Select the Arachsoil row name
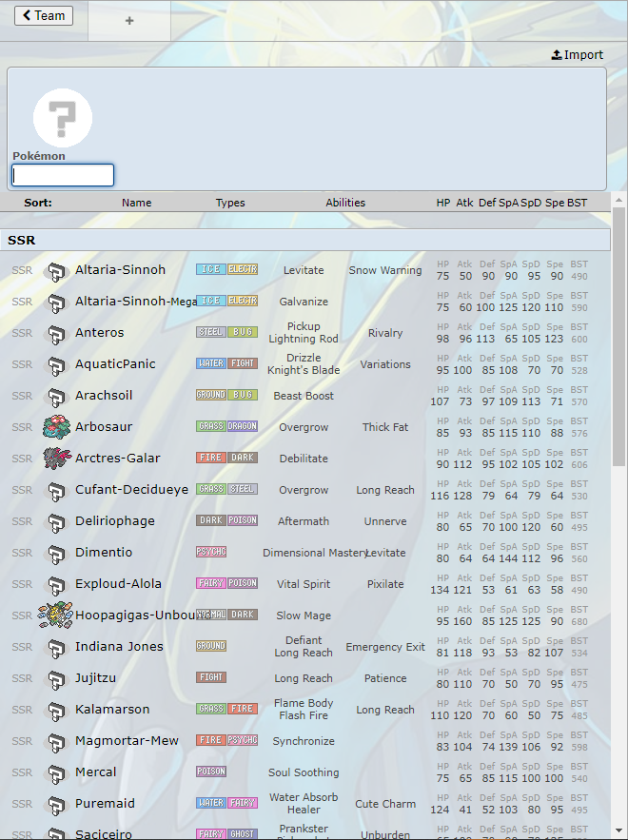Image resolution: width=628 pixels, height=840 pixels. (104, 395)
